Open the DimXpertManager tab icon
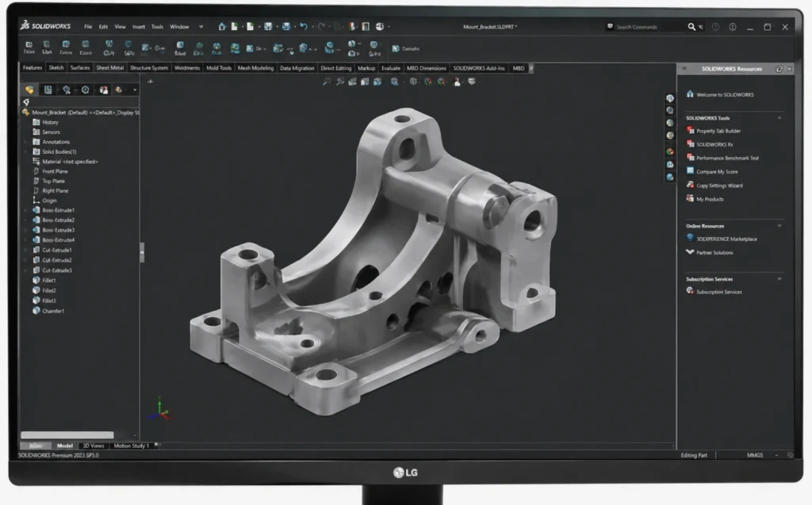Viewport: 812px width, 505px height. (x=85, y=90)
